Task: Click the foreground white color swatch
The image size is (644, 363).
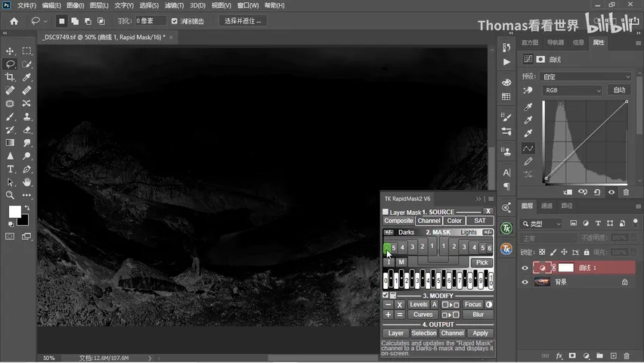Action: 15,212
